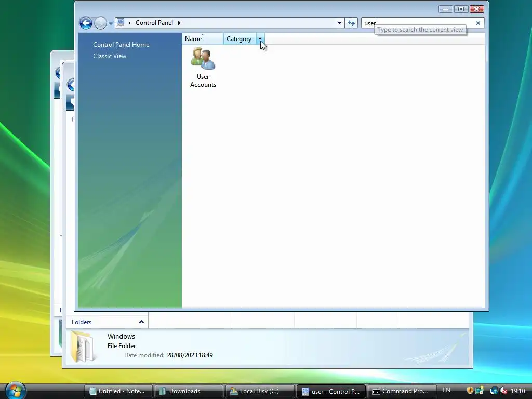Click the muted volume tray icon

coord(503,391)
